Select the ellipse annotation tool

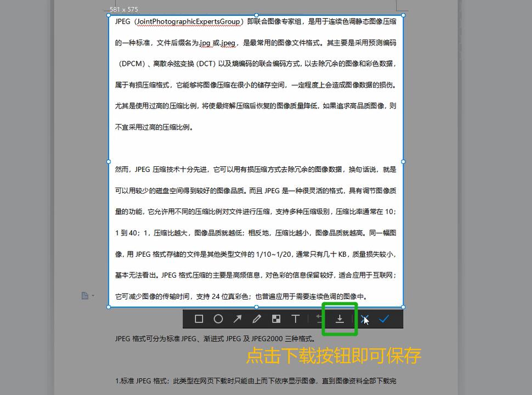coord(218,318)
